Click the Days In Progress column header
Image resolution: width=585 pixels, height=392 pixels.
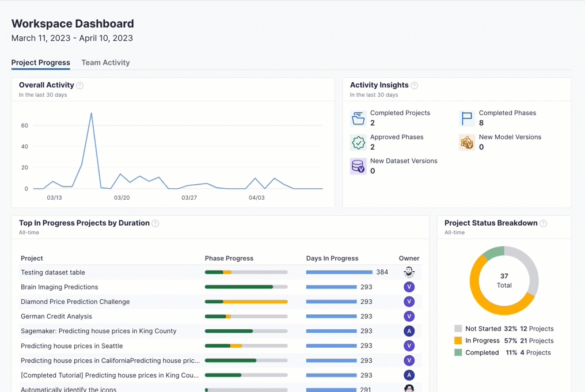click(332, 258)
